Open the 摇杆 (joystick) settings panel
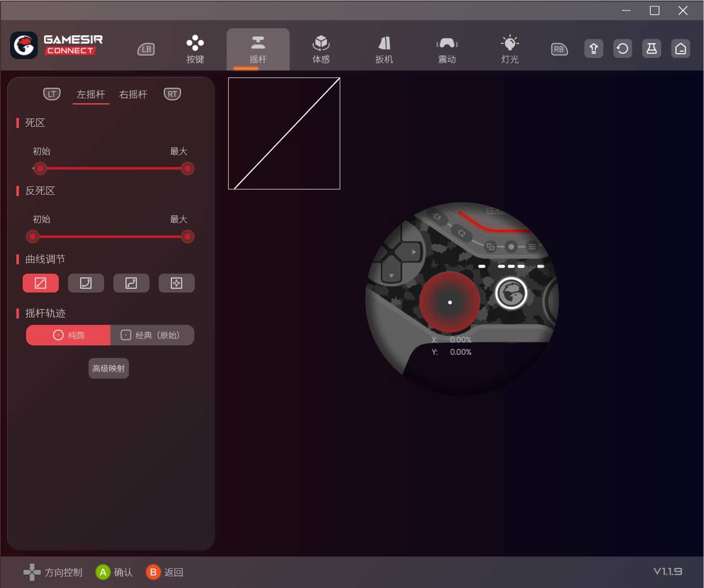This screenshot has width=704, height=588. click(x=258, y=48)
